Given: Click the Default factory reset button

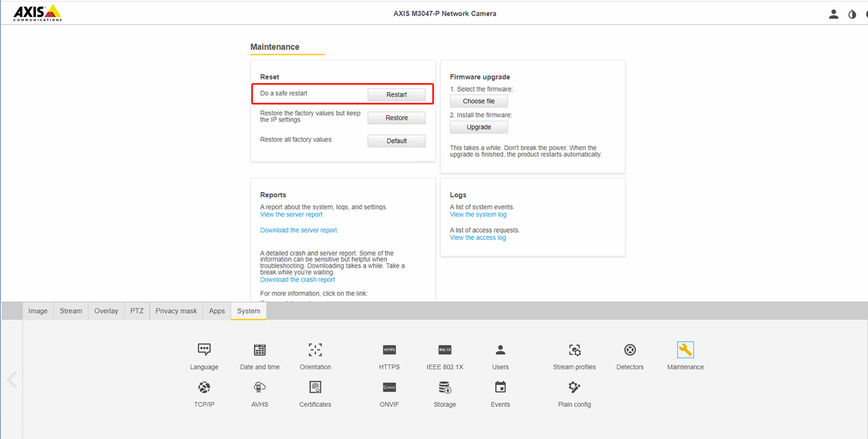Looking at the screenshot, I should click(396, 141).
